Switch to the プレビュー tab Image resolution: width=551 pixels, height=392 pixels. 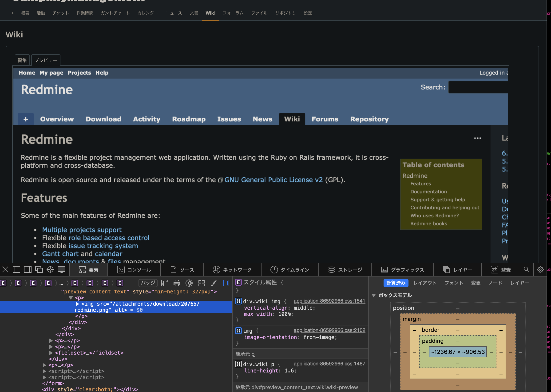(46, 60)
